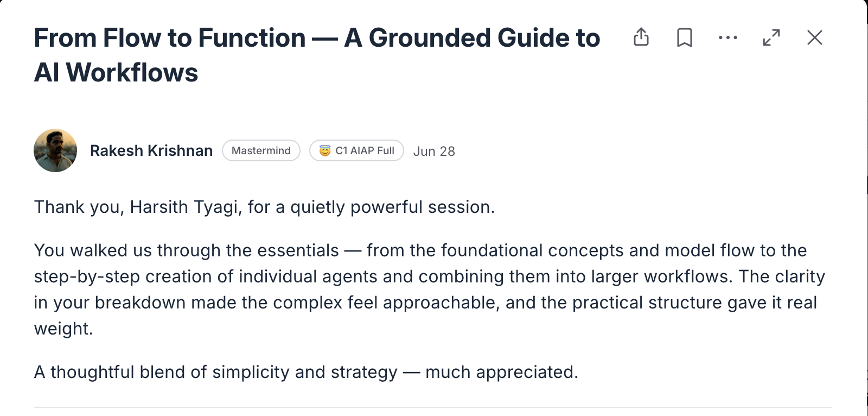This screenshot has width=868, height=416.
Task: Select the Mastermind badge
Action: click(x=261, y=150)
